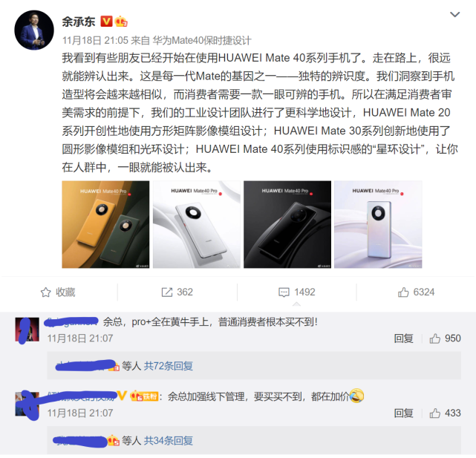The width and height of the screenshot is (476, 458).
Task: Open the white Mate40 Pro image
Action: point(196,224)
